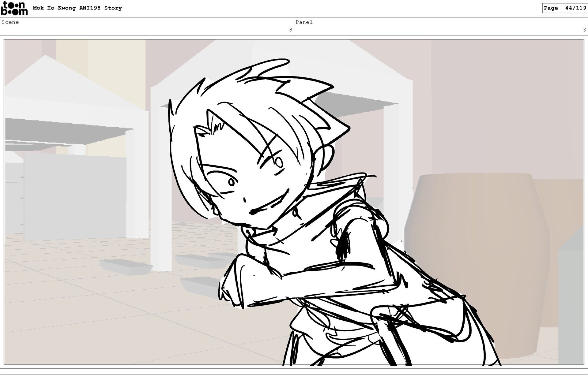Click the character's left eye

pos(232,182)
